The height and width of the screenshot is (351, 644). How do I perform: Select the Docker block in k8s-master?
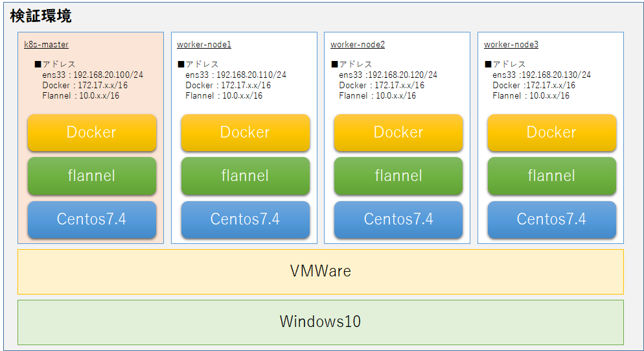pyautogui.click(x=92, y=132)
